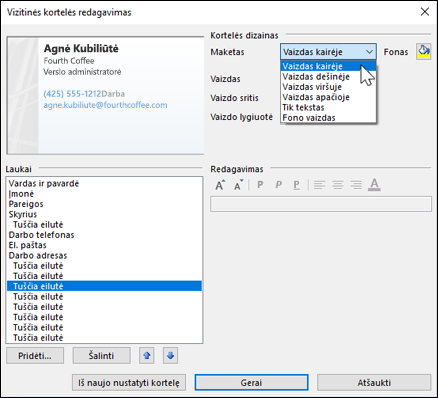Move selected field down with the blue arrow

(170, 356)
